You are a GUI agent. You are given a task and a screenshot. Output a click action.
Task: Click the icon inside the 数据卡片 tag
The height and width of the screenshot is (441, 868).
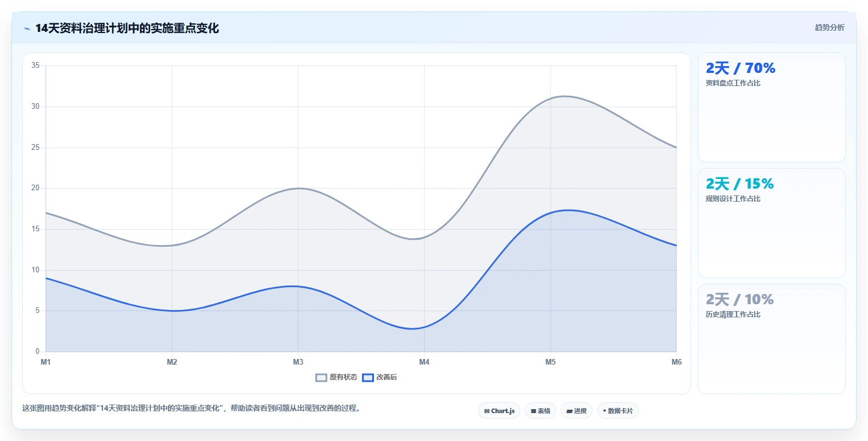pyautogui.click(x=604, y=411)
